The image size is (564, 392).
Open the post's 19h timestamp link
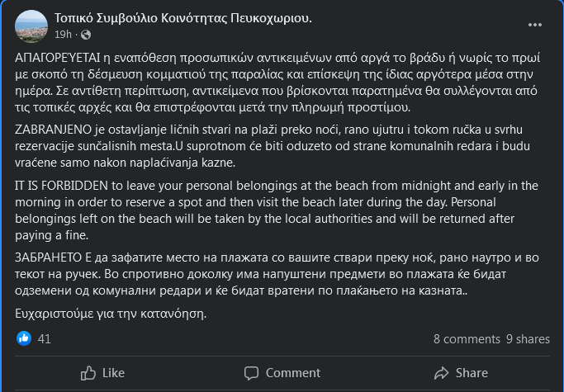coord(63,35)
